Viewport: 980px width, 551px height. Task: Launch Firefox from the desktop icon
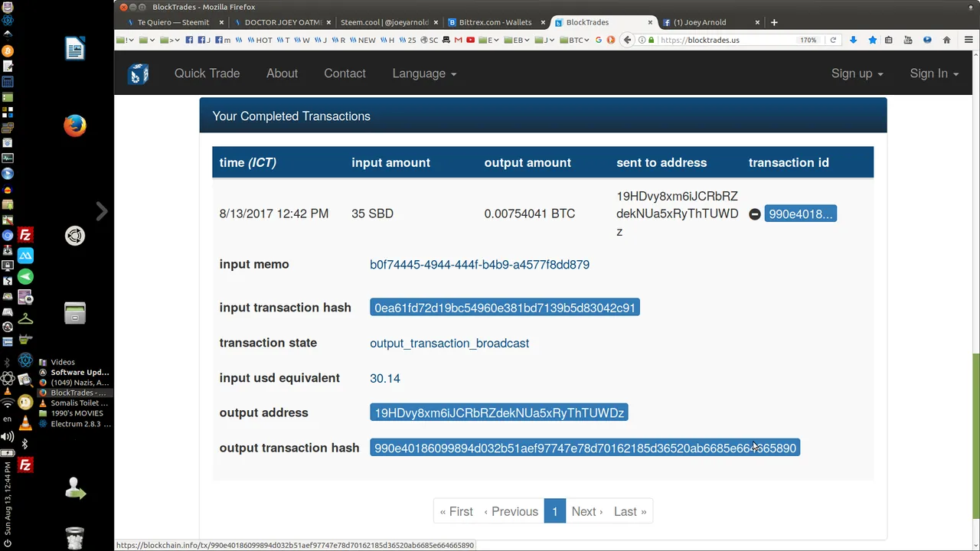point(75,126)
